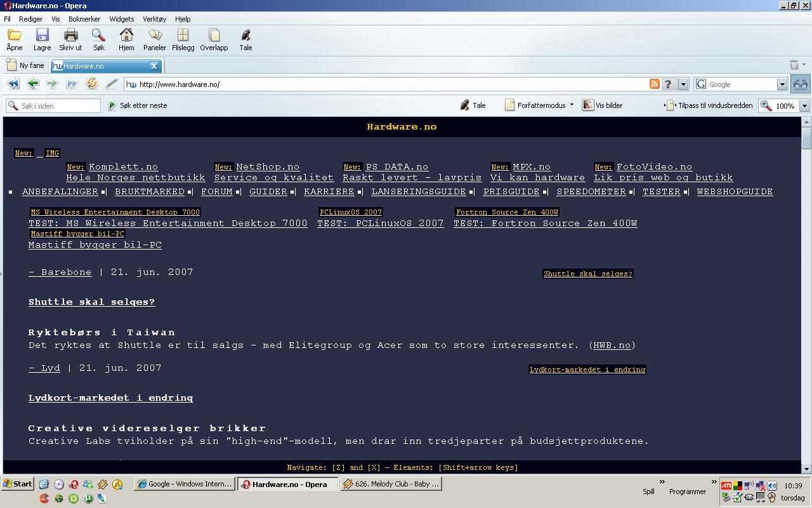The width and height of the screenshot is (812, 508).
Task: Open the Fil menu
Action: [x=8, y=19]
